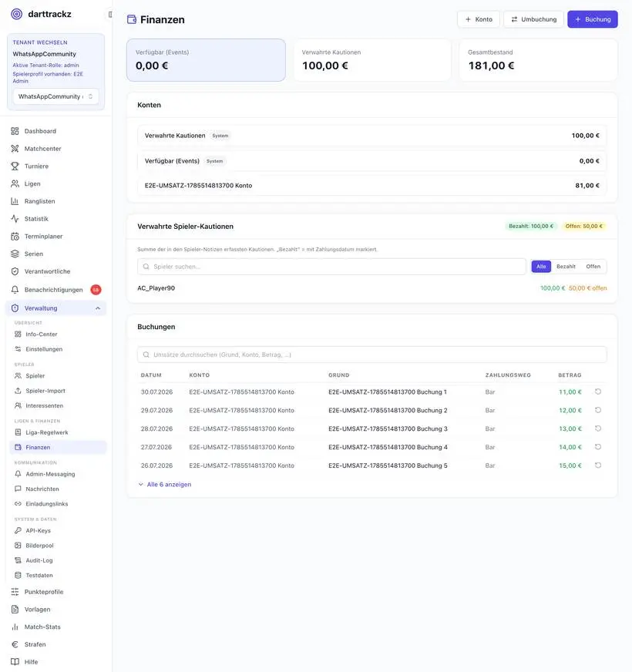Click the Liga-Regelwerk document icon
Screen dimensions: 632x672
pyautogui.click(x=18, y=432)
